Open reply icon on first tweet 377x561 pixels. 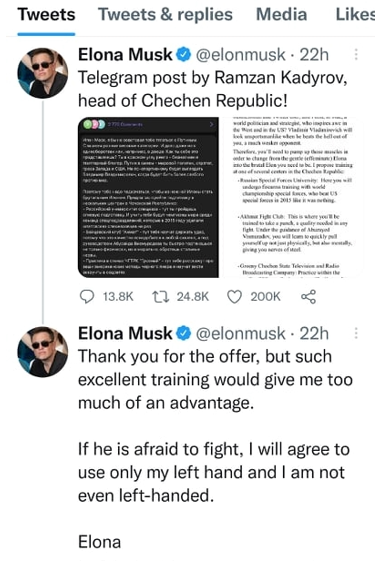pyautogui.click(x=87, y=297)
